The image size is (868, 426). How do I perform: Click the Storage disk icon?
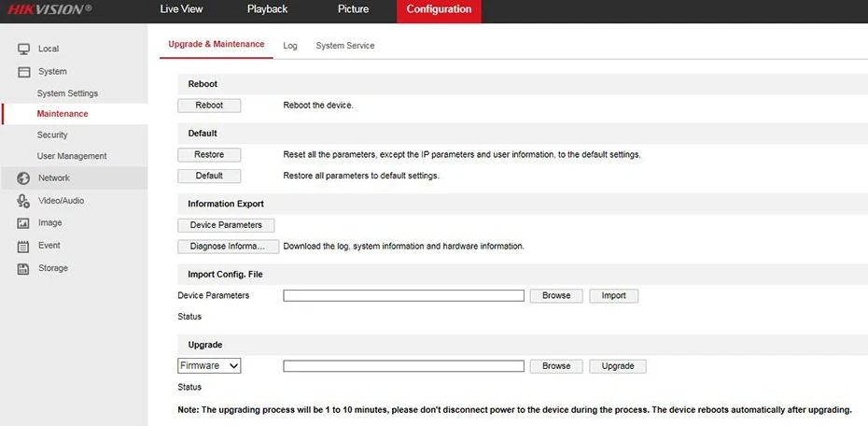(23, 269)
